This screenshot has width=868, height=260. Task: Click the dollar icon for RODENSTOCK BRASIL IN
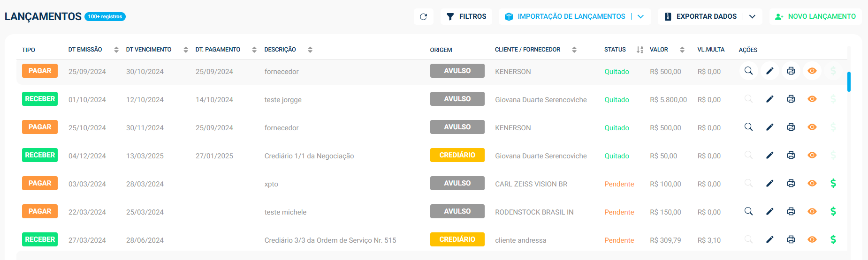click(833, 211)
